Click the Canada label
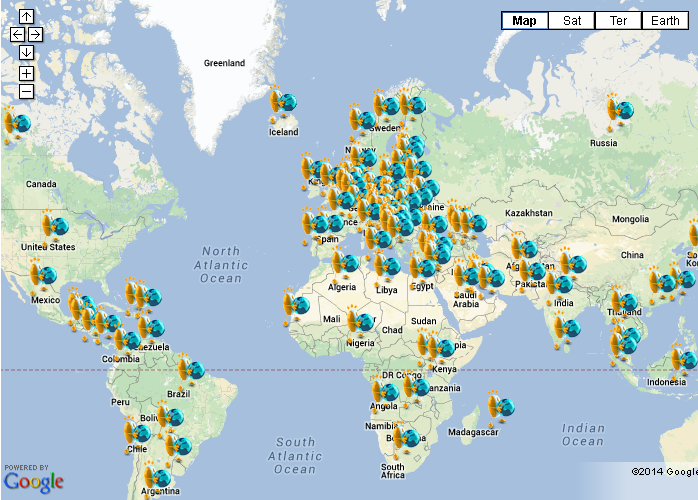Screen dimensions: 698x500 pos(41,184)
